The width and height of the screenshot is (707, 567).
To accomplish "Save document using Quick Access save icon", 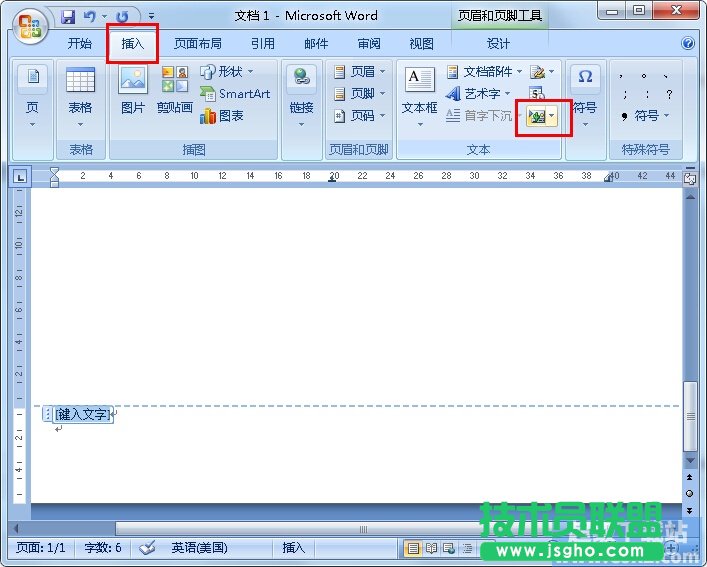I will tap(68, 17).
